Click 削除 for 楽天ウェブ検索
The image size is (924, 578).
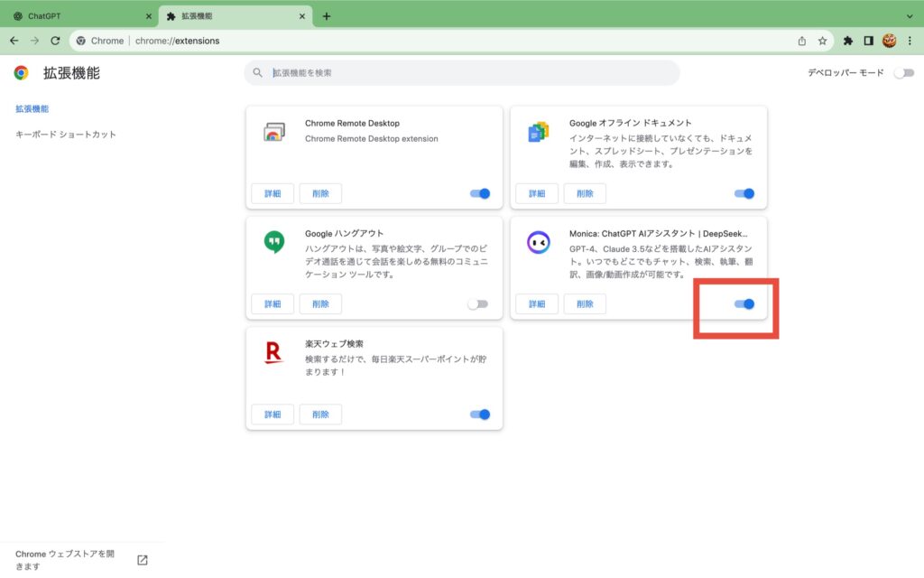[x=320, y=415]
